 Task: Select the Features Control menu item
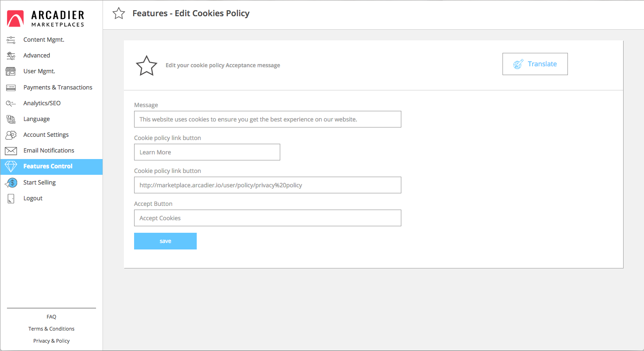51,167
